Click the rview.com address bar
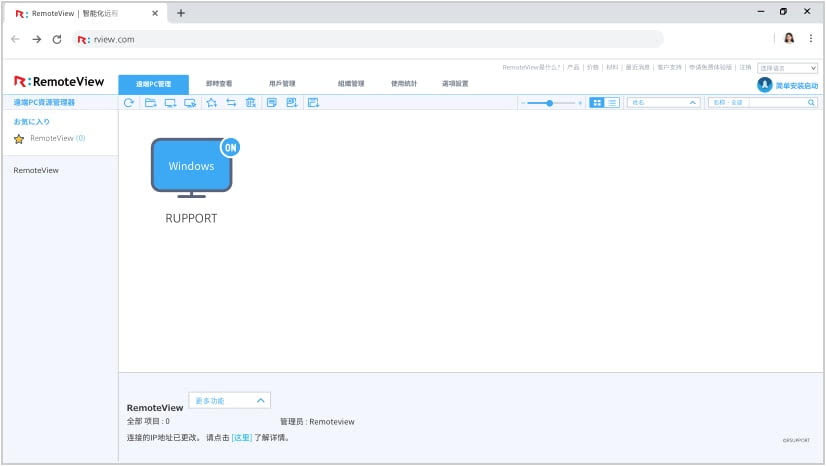826x466 pixels. point(369,39)
